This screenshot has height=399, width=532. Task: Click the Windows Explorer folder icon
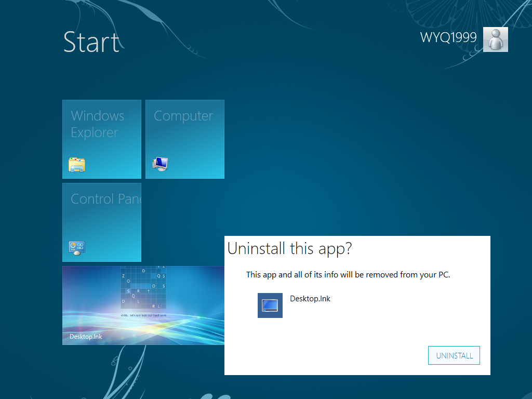77,165
